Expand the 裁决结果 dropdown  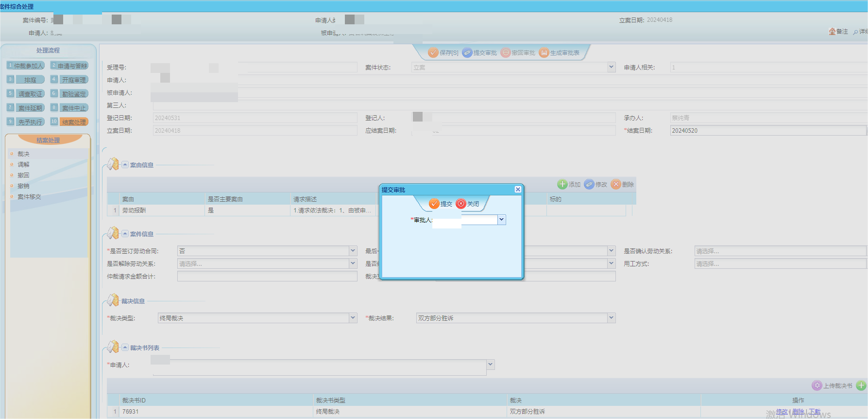[612, 318]
